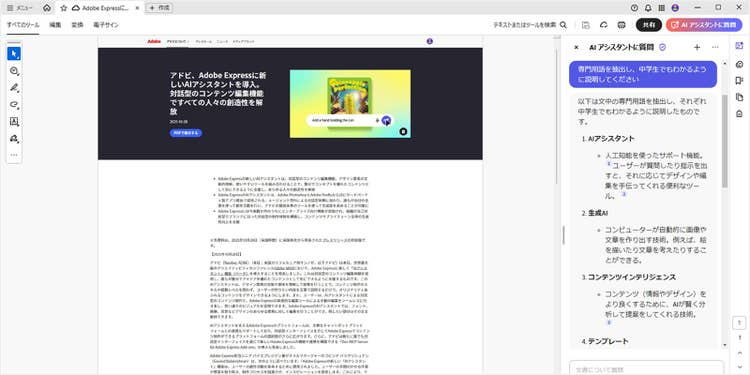Click the verified badge beside AI アシスタントに質問
The width and height of the screenshot is (750, 375).
pyautogui.click(x=662, y=47)
